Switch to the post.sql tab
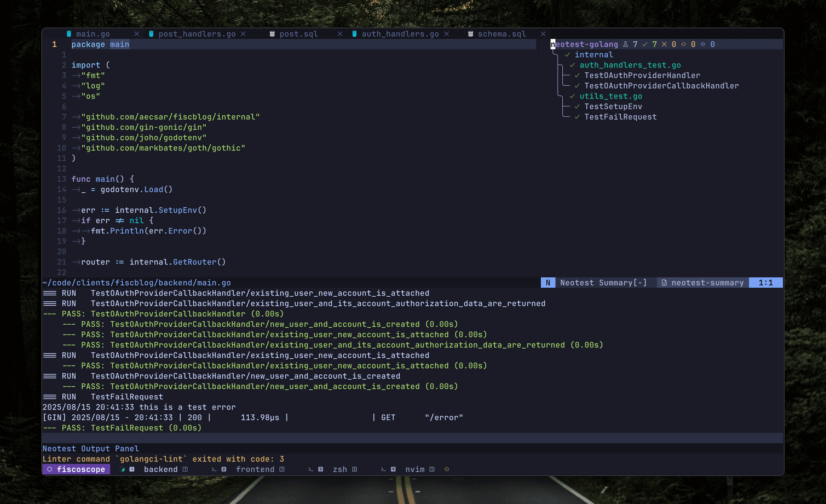 (x=299, y=34)
